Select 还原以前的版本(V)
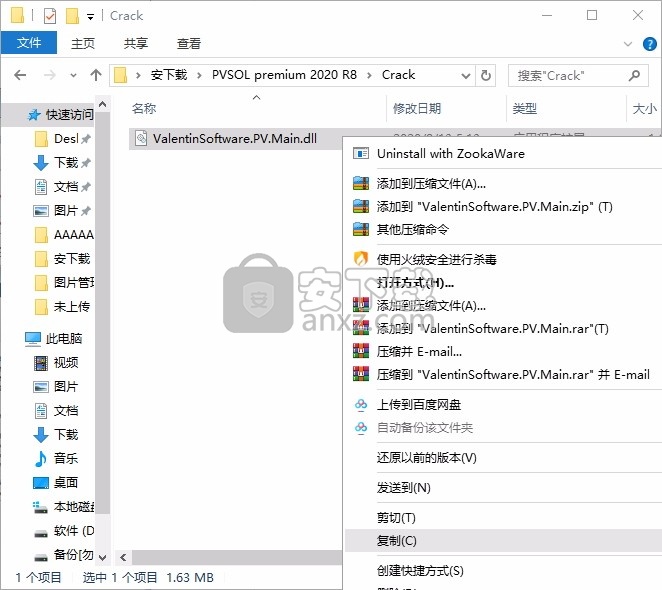 [x=503, y=458]
